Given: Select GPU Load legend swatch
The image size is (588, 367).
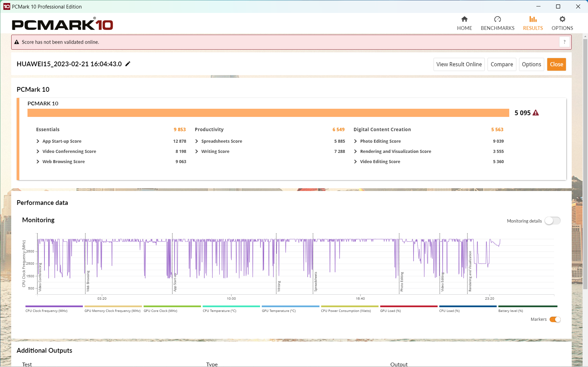Looking at the screenshot, I should tap(409, 306).
